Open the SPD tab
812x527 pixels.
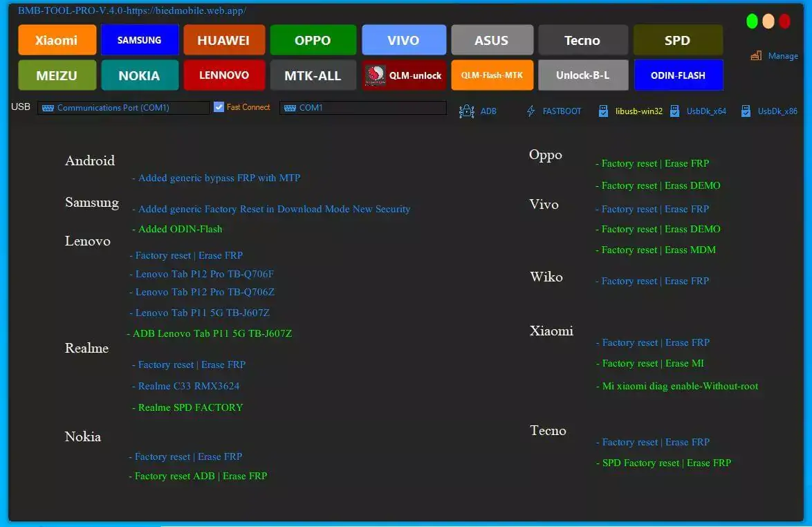click(678, 40)
